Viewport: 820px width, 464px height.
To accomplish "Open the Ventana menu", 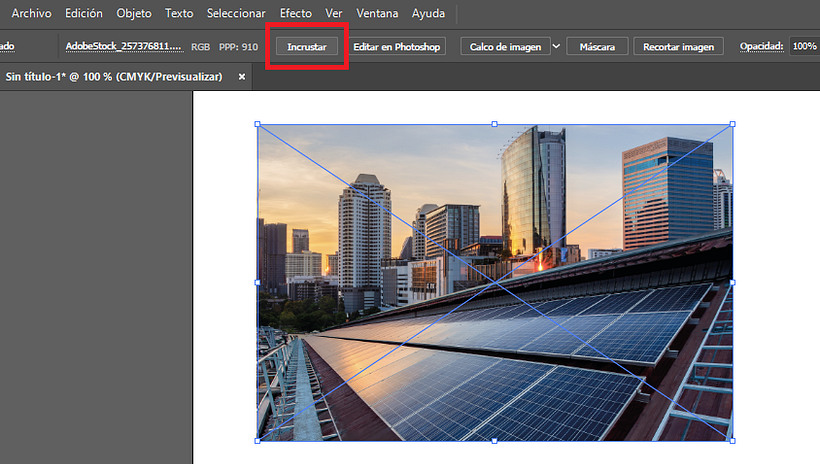I will point(377,14).
